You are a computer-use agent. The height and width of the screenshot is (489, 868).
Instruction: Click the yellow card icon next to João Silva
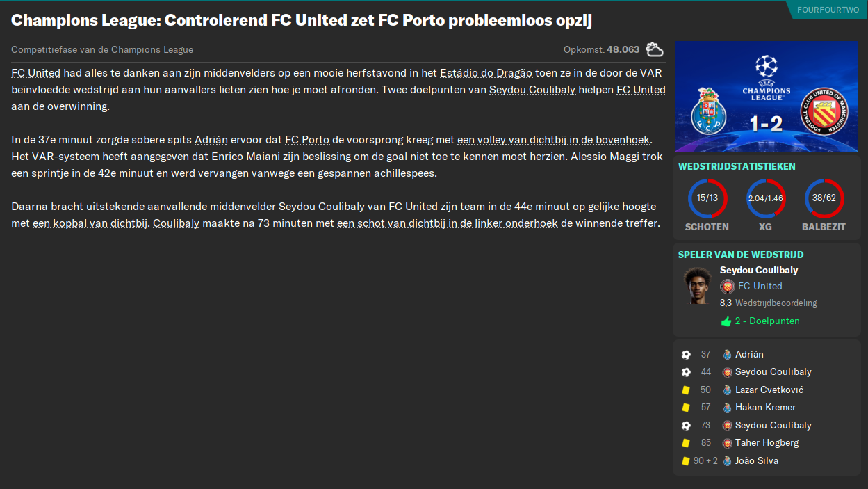pyautogui.click(x=687, y=460)
